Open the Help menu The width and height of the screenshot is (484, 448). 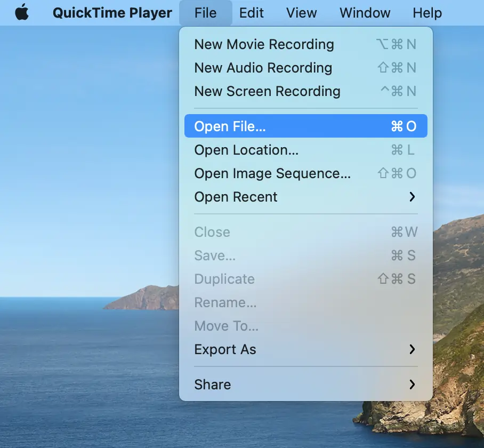(427, 13)
